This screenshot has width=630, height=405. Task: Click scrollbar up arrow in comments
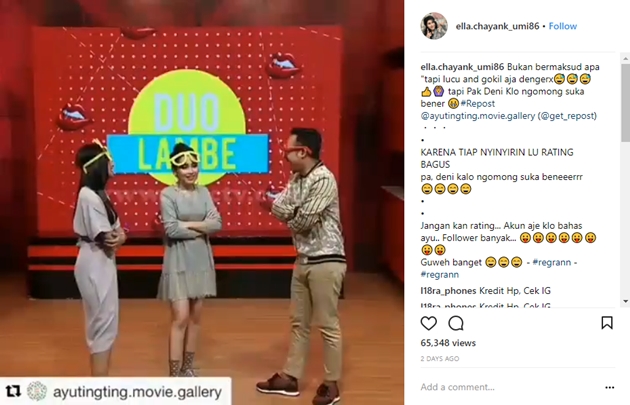(625, 59)
